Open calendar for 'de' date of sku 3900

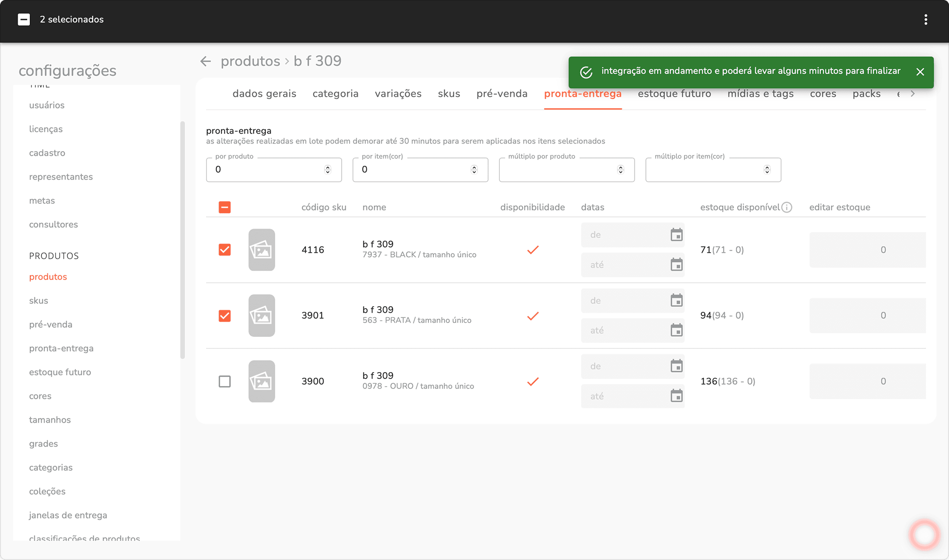(677, 366)
